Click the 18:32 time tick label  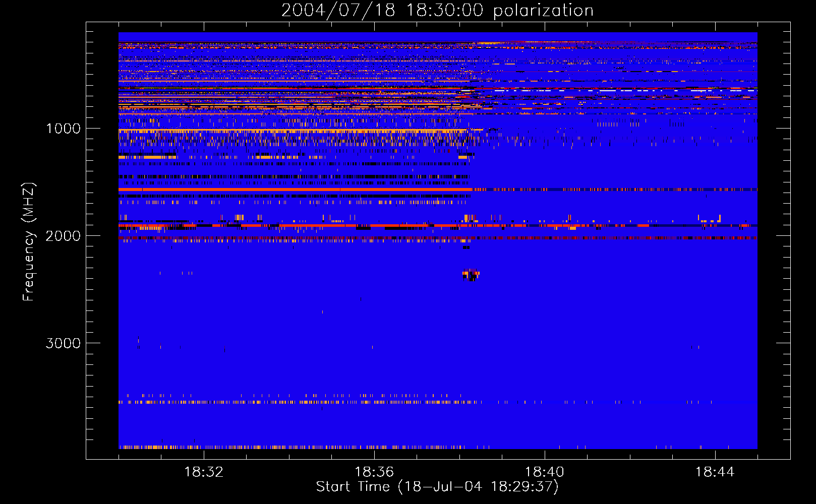point(204,472)
